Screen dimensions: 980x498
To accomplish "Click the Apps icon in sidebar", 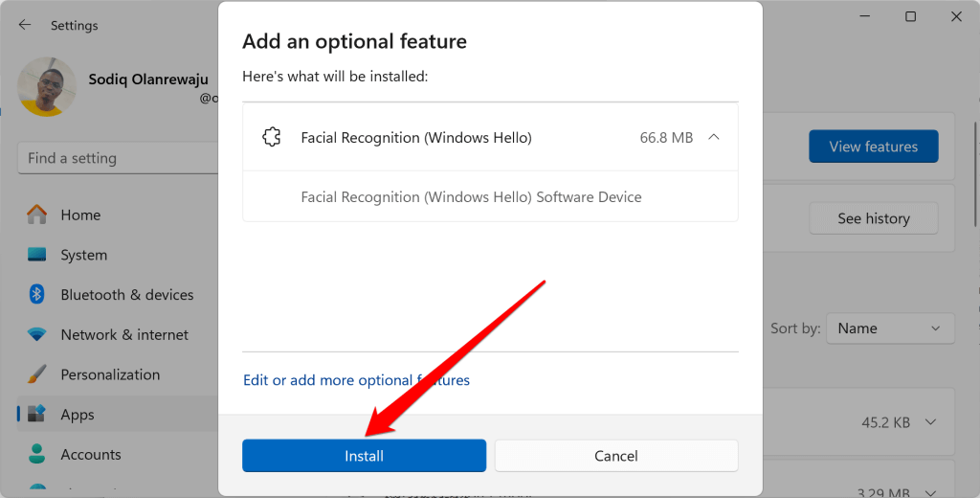I will [37, 415].
